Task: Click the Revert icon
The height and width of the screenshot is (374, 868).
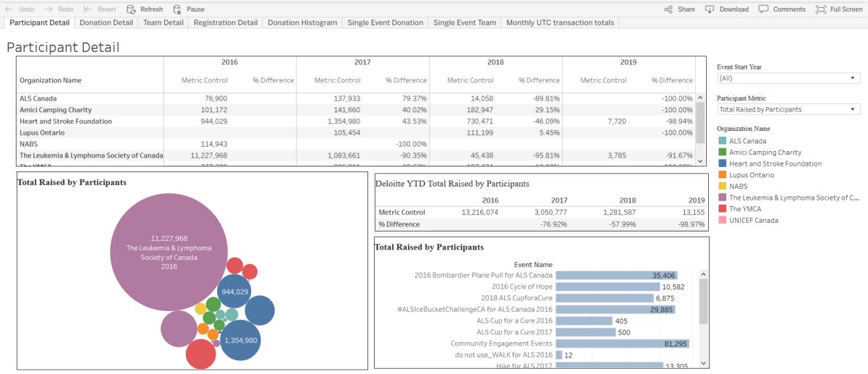Action: click(x=88, y=9)
